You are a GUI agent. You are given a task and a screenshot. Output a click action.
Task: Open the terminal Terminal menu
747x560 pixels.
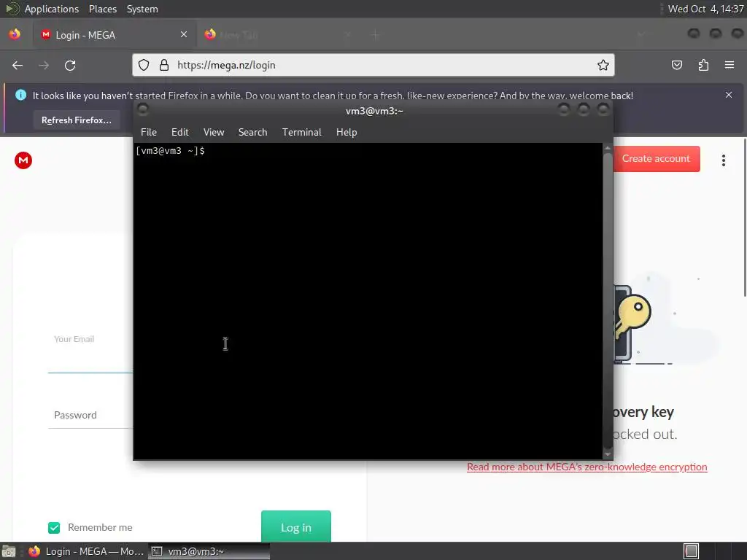[301, 133]
